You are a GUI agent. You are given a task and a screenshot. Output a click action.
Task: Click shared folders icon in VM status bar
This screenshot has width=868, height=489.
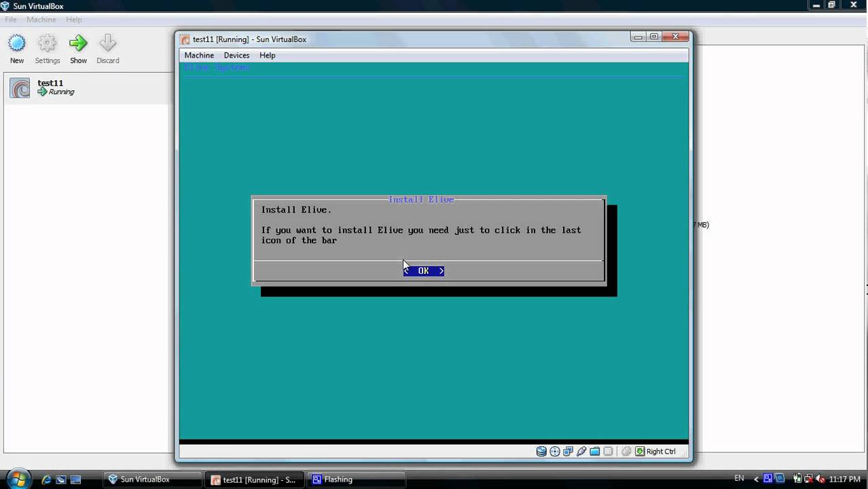tap(595, 451)
